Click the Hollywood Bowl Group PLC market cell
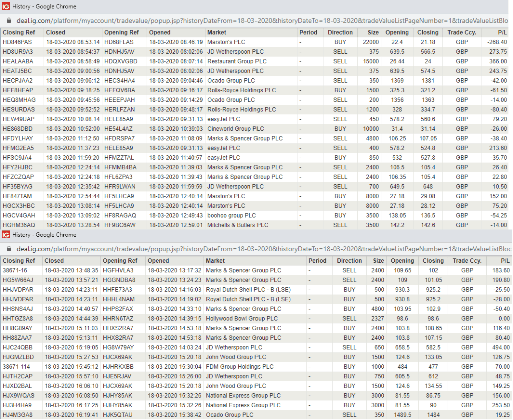 241,319
